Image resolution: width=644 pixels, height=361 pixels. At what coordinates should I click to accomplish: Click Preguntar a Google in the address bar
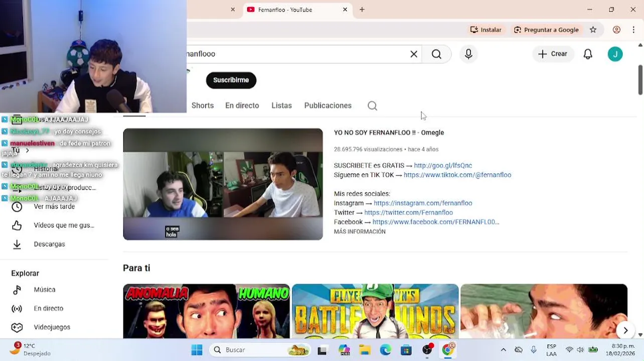tap(546, 30)
